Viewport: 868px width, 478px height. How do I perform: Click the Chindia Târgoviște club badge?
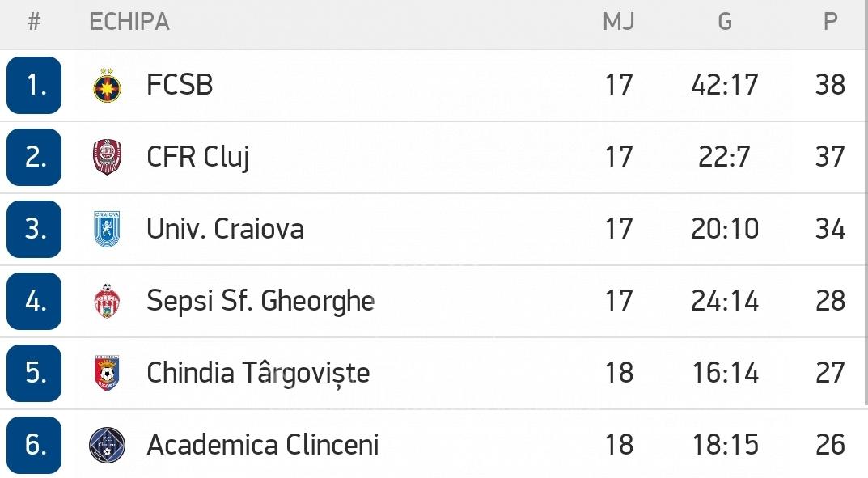click(x=107, y=373)
